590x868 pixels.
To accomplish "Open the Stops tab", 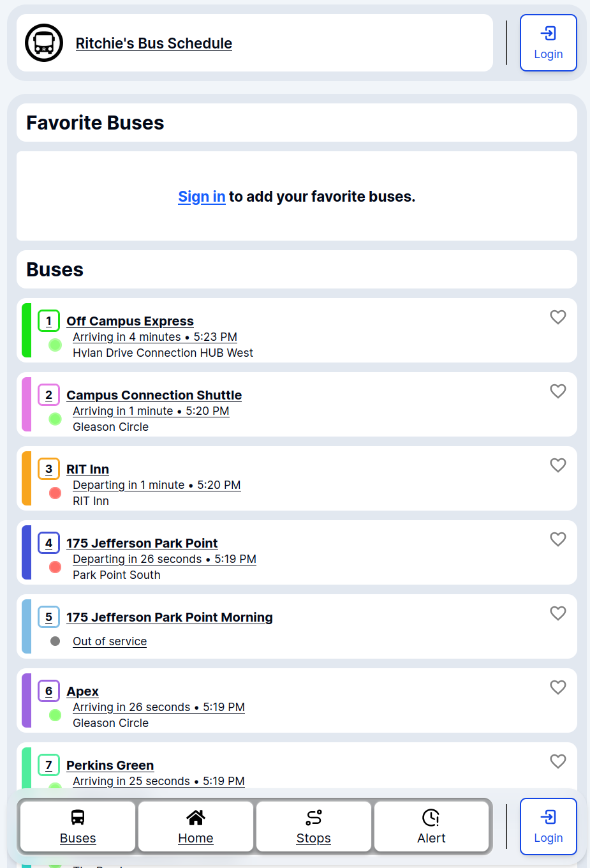I will click(x=314, y=827).
